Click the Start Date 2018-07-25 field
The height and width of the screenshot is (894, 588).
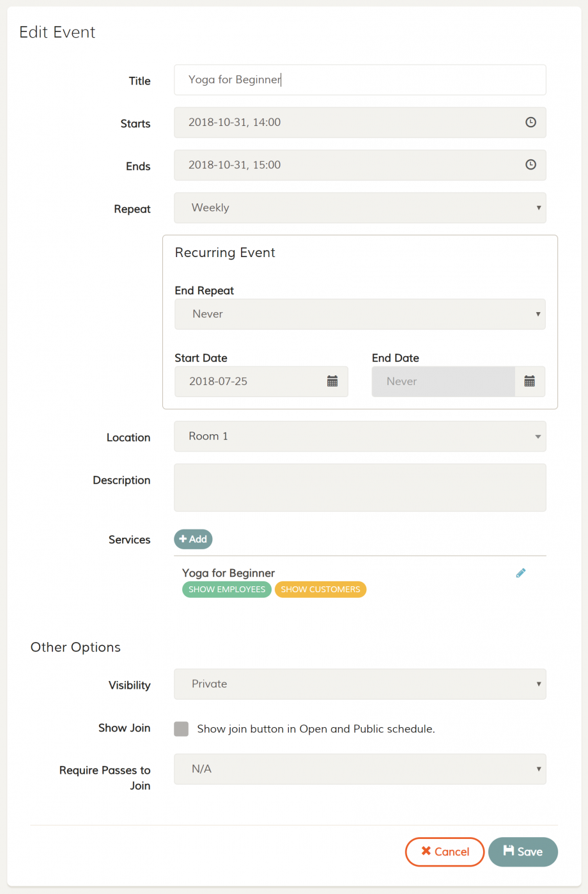[x=261, y=381]
